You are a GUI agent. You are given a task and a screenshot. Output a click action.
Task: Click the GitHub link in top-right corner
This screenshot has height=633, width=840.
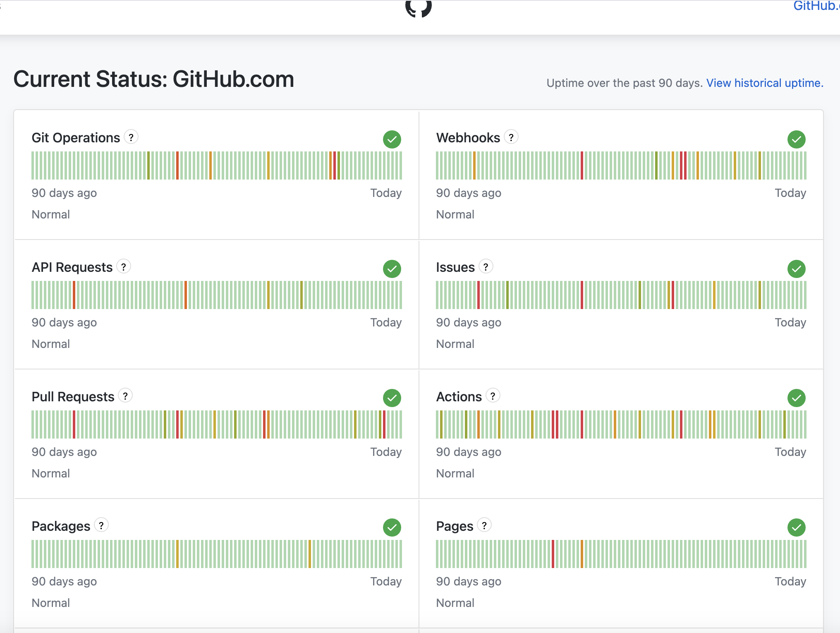(816, 6)
